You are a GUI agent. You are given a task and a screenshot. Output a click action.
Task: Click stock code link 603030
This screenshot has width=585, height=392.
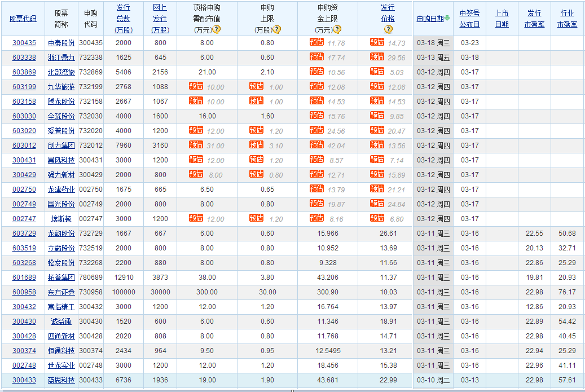24,116
